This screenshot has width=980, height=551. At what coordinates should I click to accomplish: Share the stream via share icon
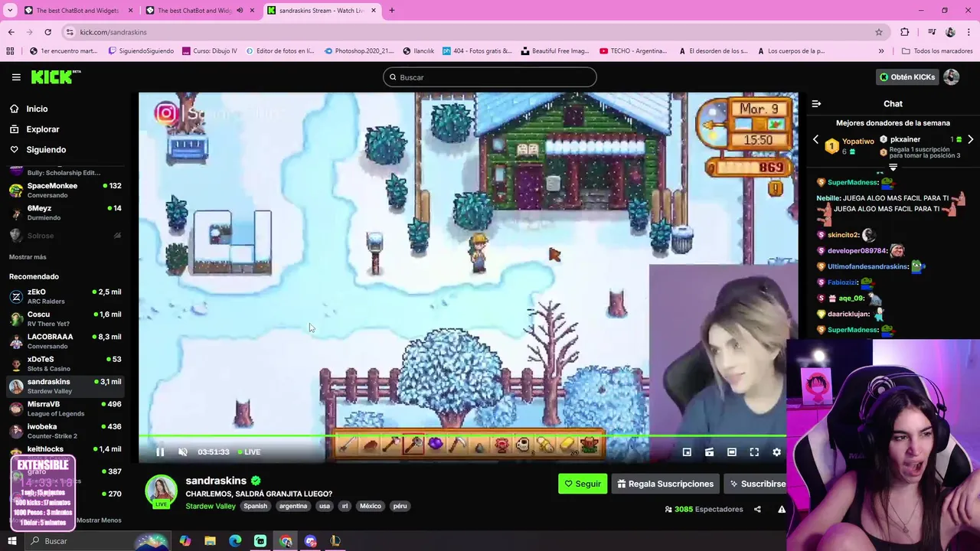click(757, 509)
